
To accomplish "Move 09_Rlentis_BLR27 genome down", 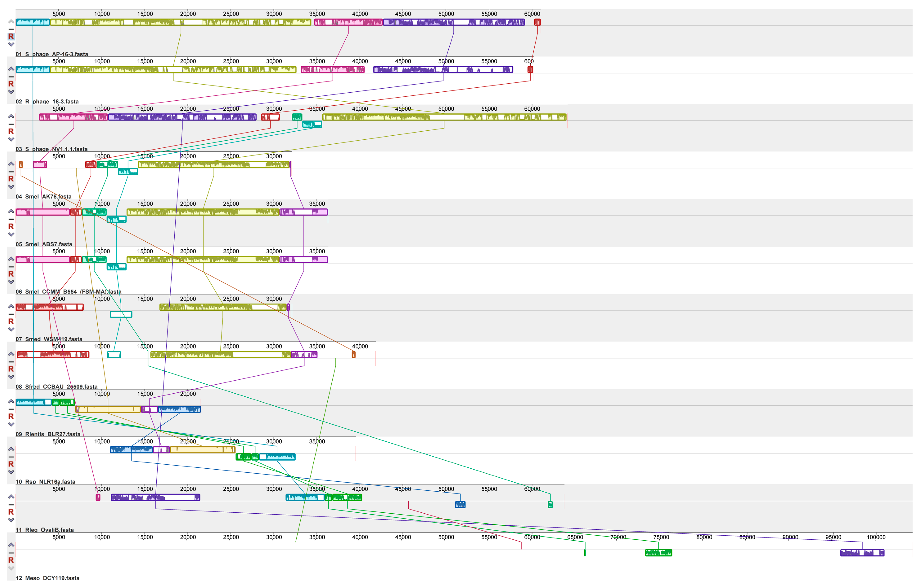I will pyautogui.click(x=11, y=425).
